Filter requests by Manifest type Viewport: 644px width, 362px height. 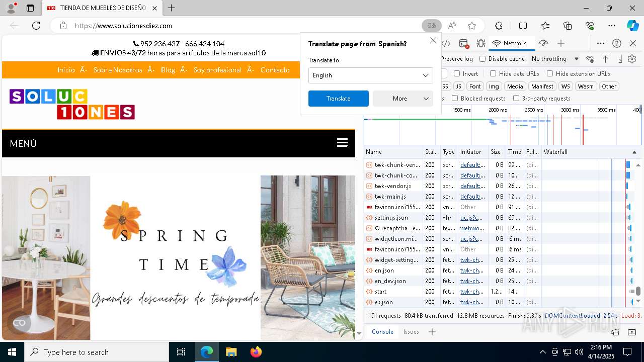(x=542, y=86)
